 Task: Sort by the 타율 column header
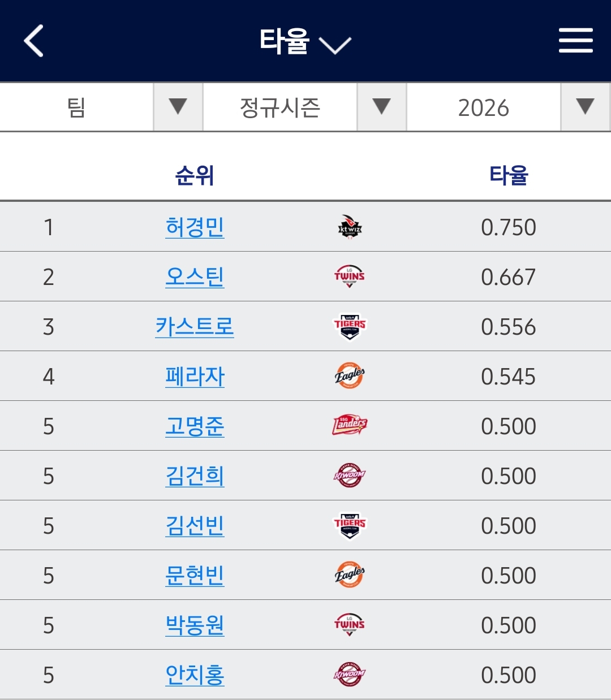tap(508, 175)
